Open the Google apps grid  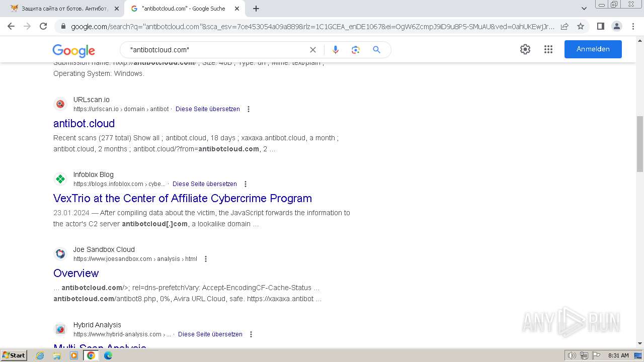pyautogui.click(x=548, y=49)
